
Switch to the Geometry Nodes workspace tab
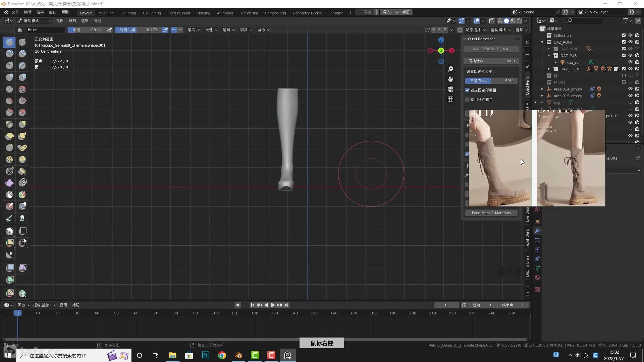[307, 13]
